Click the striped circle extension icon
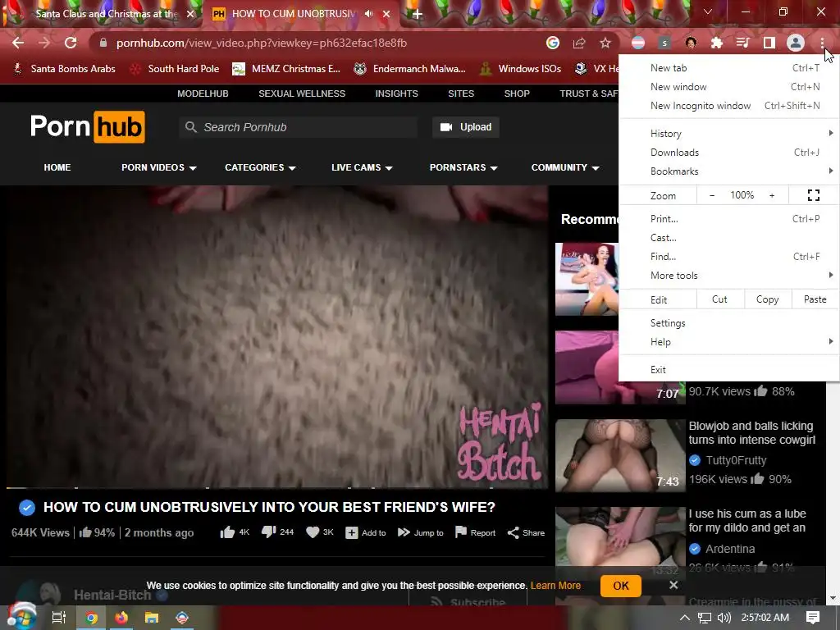Image resolution: width=840 pixels, height=630 pixels. [638, 43]
